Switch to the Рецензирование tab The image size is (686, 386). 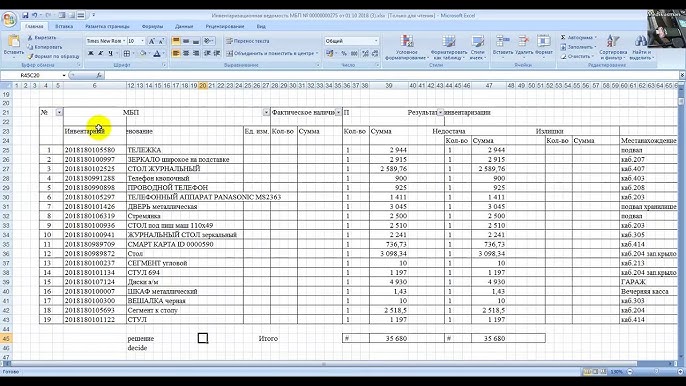point(225,26)
